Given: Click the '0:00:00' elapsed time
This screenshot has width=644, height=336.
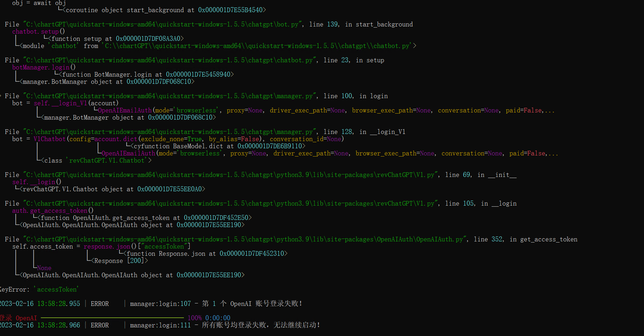Looking at the screenshot, I should pos(218,318).
